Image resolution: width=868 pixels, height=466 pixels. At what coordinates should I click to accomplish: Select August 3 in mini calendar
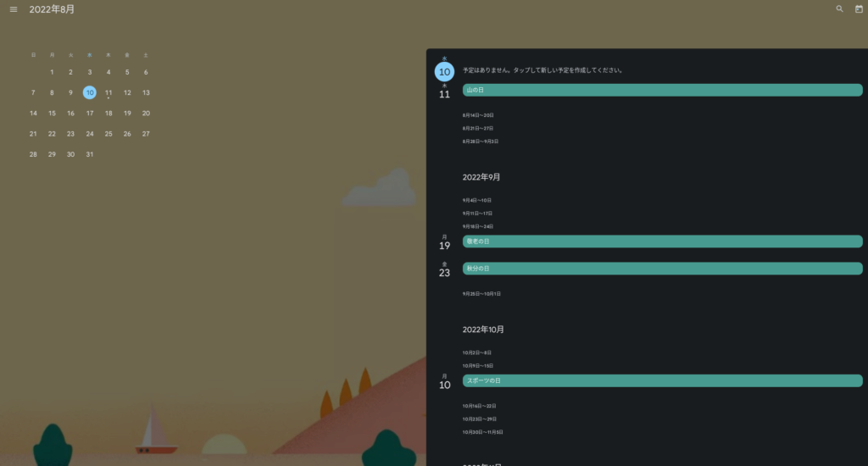click(90, 72)
